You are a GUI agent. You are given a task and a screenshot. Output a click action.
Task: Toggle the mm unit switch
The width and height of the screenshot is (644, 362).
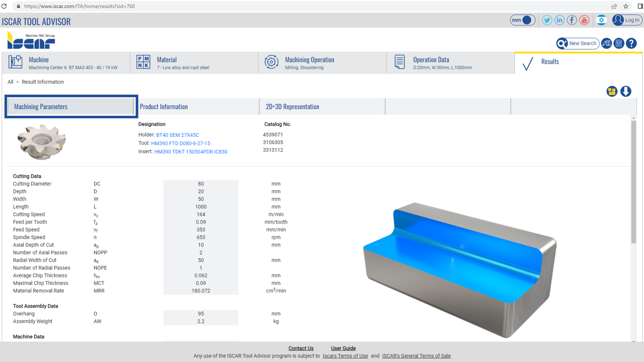coord(523,20)
